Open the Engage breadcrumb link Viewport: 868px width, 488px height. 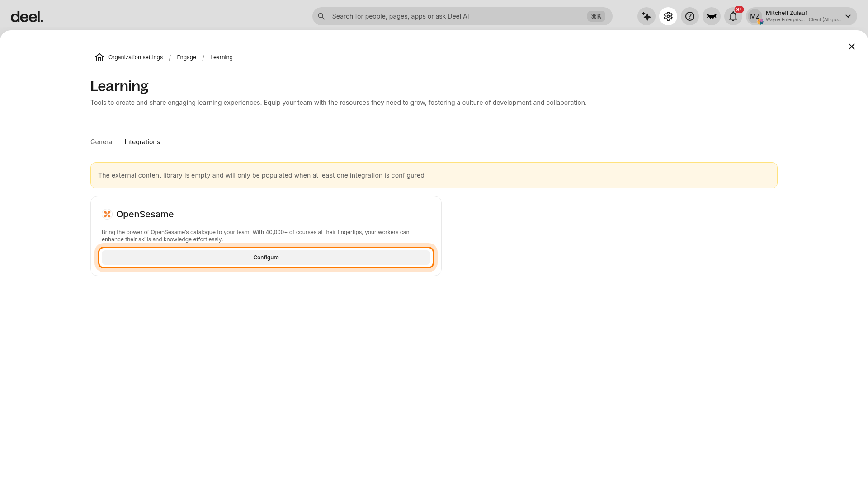point(187,57)
